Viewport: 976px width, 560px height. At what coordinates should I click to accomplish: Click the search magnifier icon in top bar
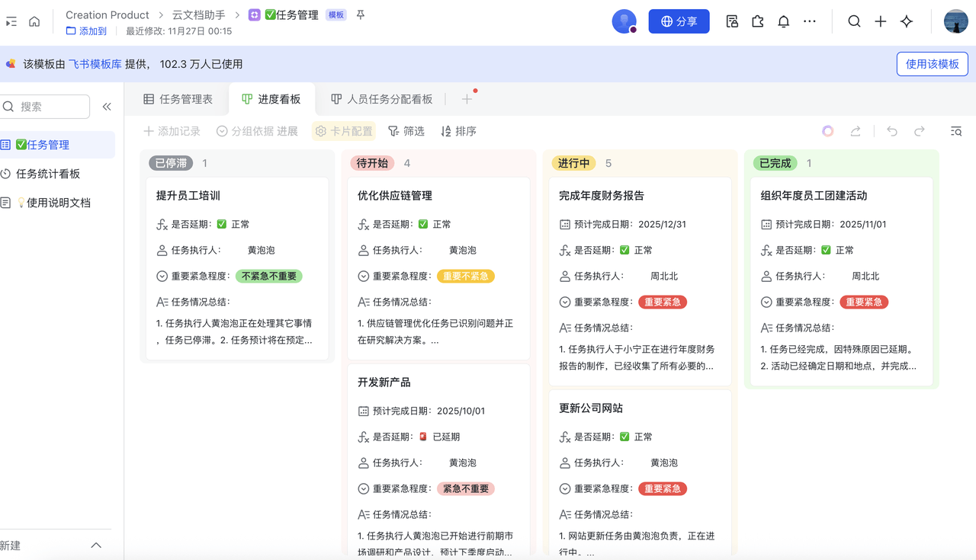coord(854,22)
